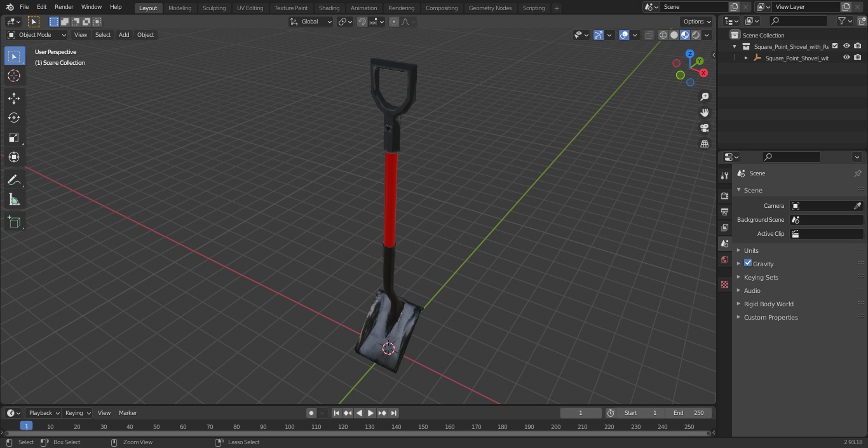Toggle viewport gizmos display
The height and width of the screenshot is (448, 868).
pyautogui.click(x=599, y=35)
